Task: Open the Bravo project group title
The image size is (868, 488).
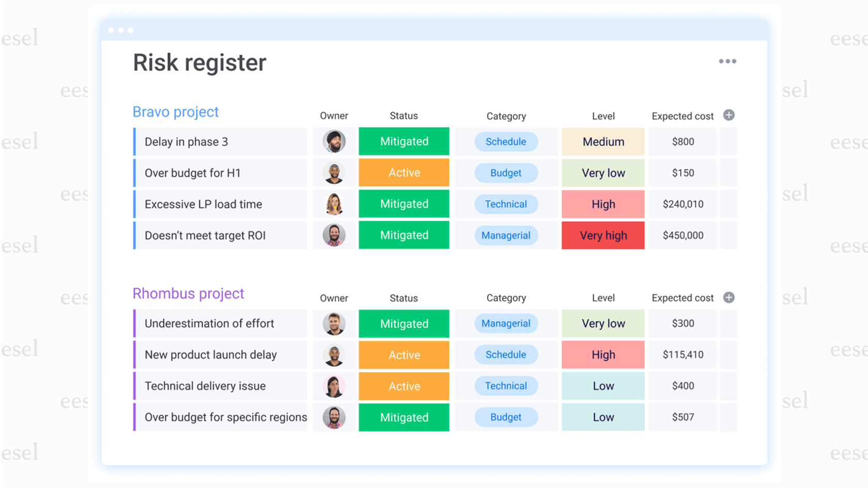Action: pyautogui.click(x=176, y=112)
